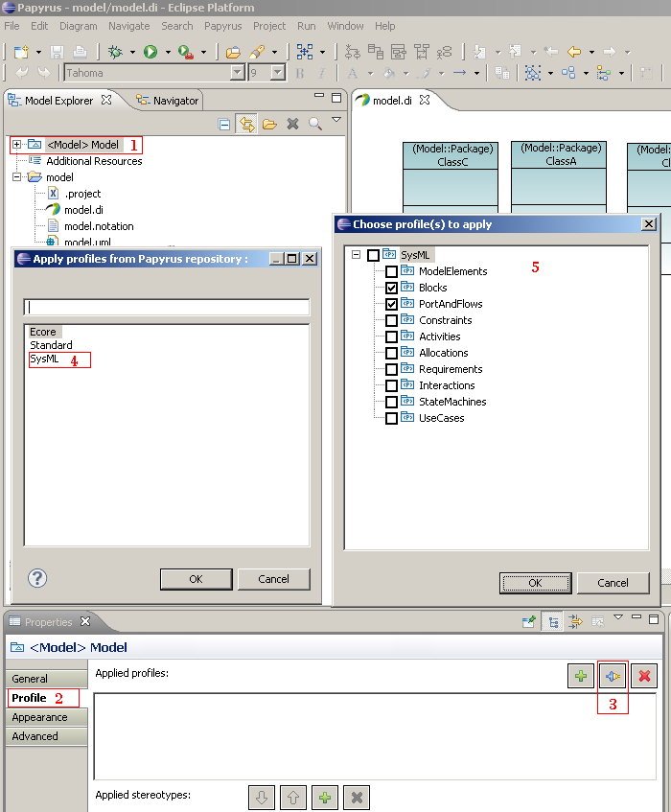This screenshot has width=671, height=812.
Task: Open the Run button dropdown arrow
Action: (x=168, y=53)
